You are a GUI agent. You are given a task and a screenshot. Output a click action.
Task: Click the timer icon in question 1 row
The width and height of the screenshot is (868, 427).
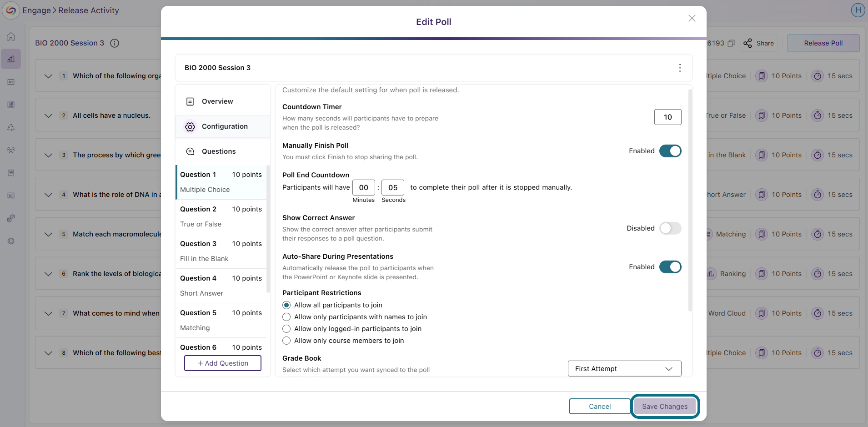(818, 76)
